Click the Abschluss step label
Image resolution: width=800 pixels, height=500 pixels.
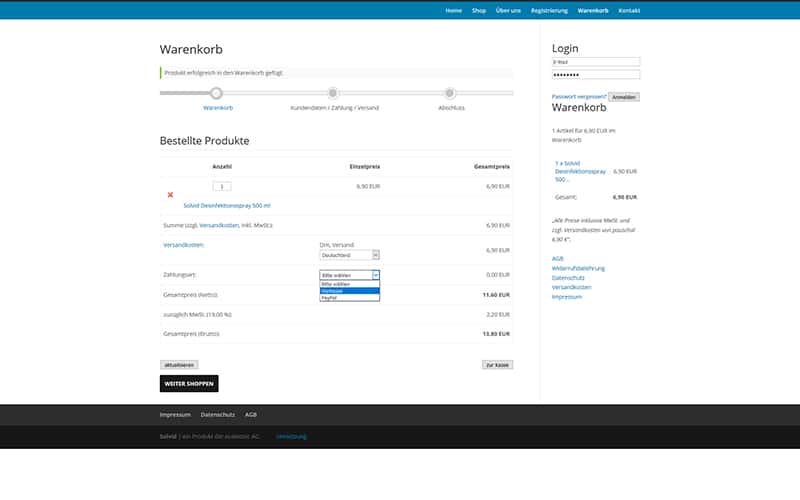(x=452, y=108)
